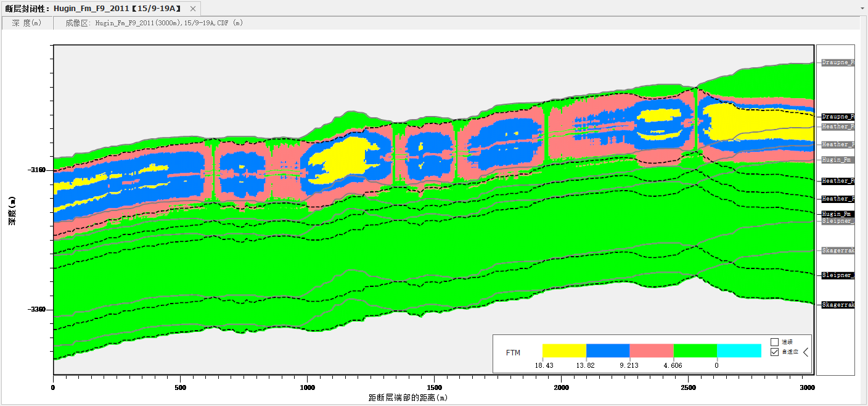Screen dimensions: 868x406
Task: Uncheck the 自适应 checkbox in the legend
Action: pyautogui.click(x=774, y=352)
